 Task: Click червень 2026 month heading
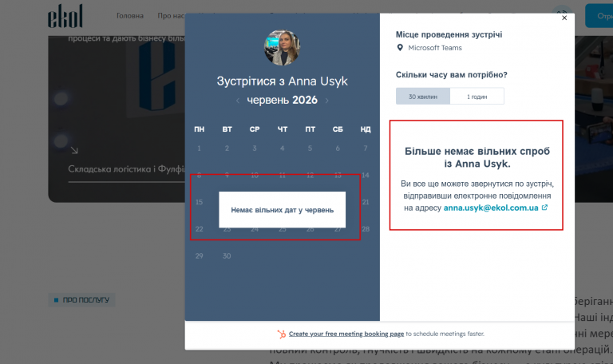282,100
